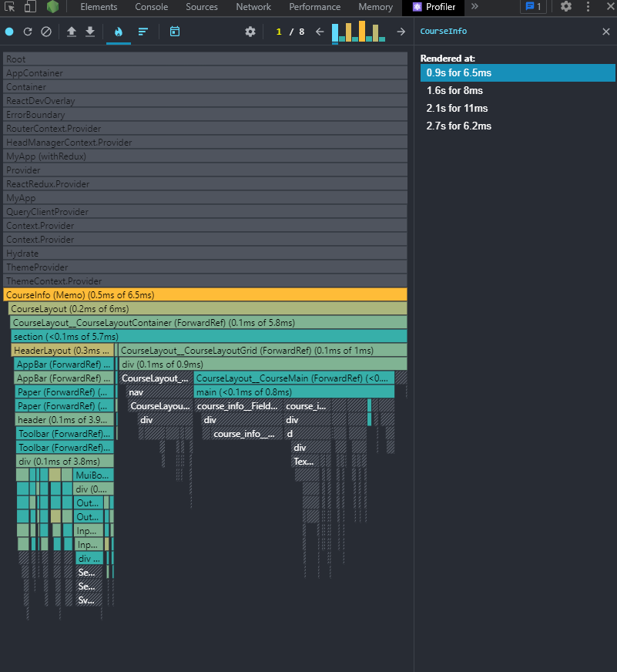The width and height of the screenshot is (617, 672).
Task: Open the Sources tab
Action: [202, 7]
